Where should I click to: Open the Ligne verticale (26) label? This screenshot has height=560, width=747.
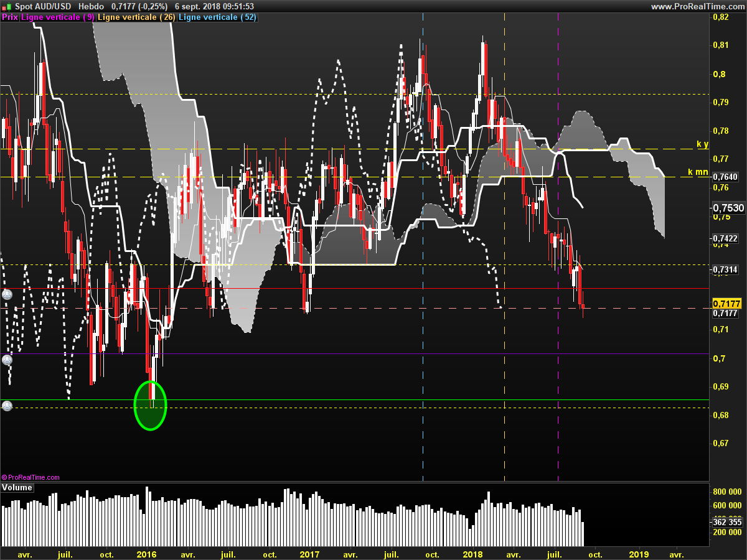pyautogui.click(x=137, y=17)
